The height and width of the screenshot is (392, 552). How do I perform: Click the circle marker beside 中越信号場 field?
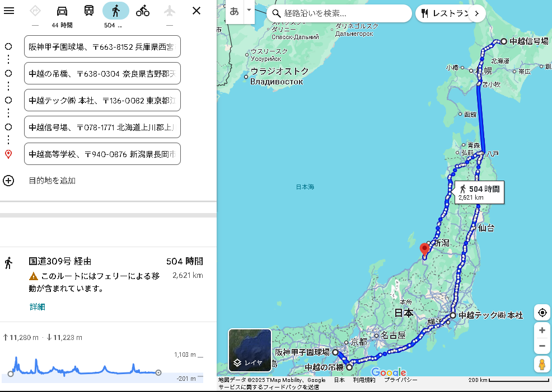click(8, 127)
